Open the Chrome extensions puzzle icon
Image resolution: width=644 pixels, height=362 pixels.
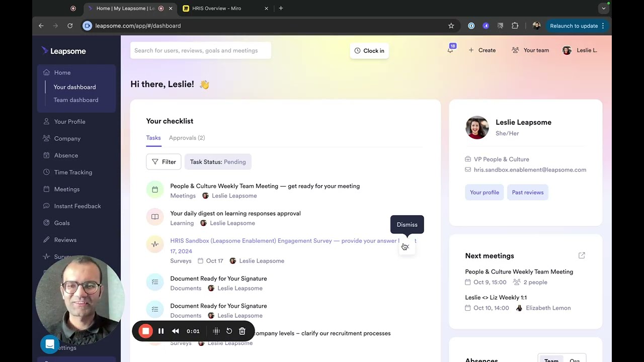click(515, 26)
